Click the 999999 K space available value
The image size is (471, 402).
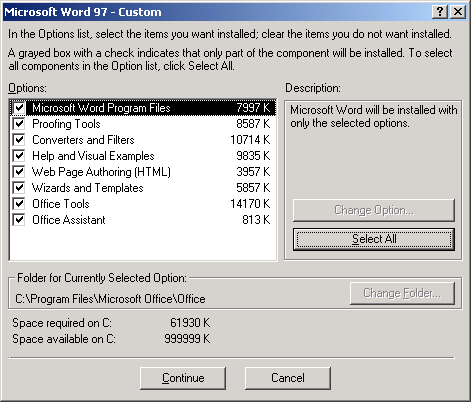pyautogui.click(x=187, y=339)
